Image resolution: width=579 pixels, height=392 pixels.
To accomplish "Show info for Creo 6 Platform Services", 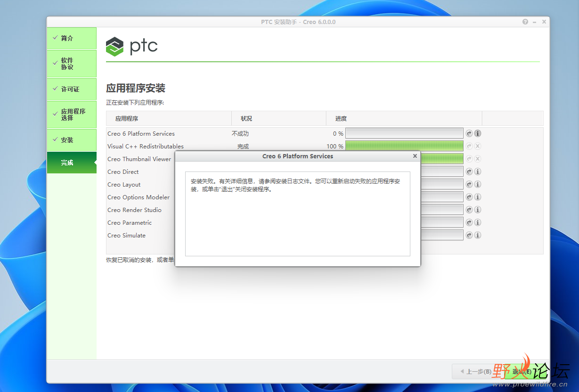I will 478,133.
